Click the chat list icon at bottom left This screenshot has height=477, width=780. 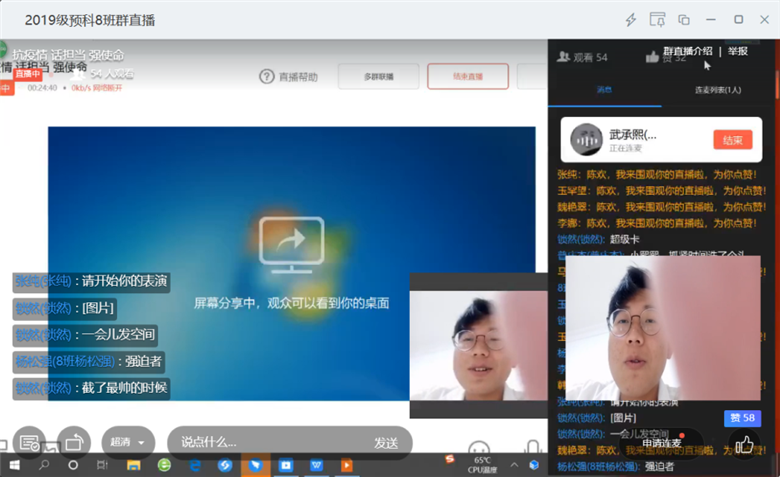pyautogui.click(x=29, y=442)
